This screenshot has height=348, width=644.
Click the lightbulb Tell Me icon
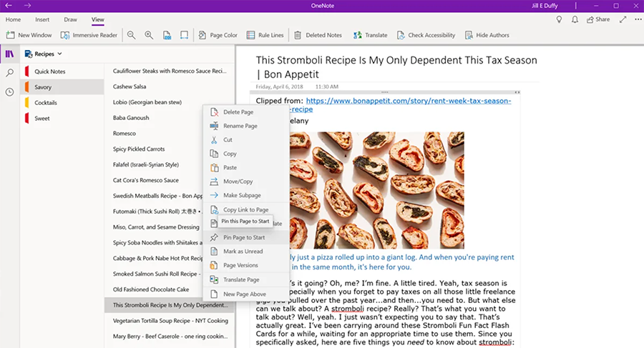[559, 19]
